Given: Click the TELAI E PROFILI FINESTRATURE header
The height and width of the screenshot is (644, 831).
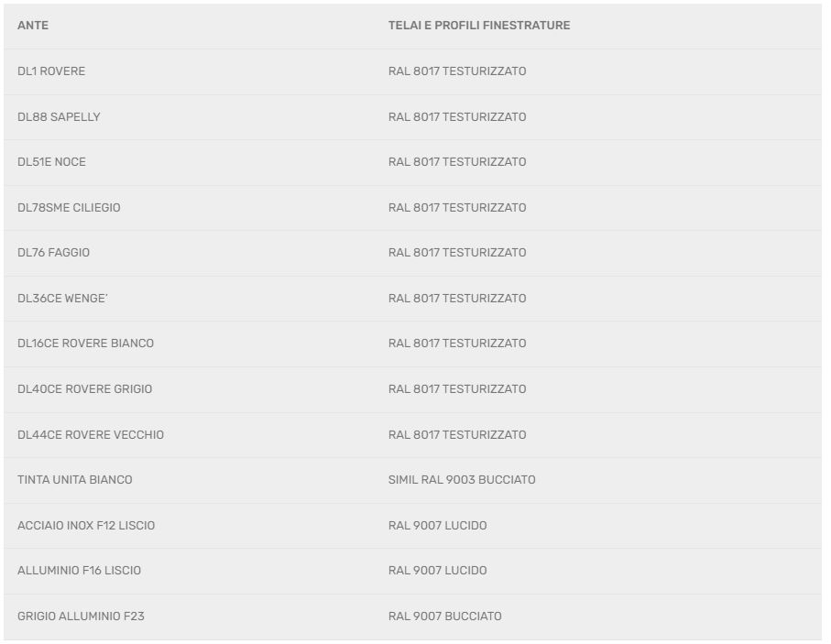Looking at the screenshot, I should point(478,26).
